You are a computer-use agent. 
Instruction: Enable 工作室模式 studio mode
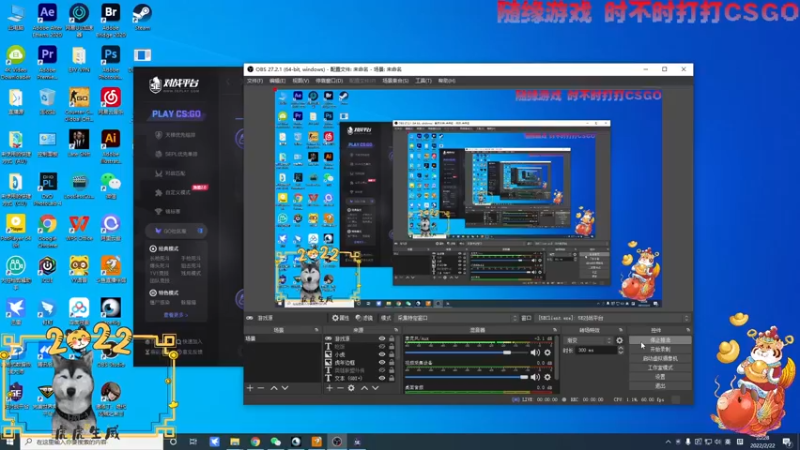tap(660, 368)
